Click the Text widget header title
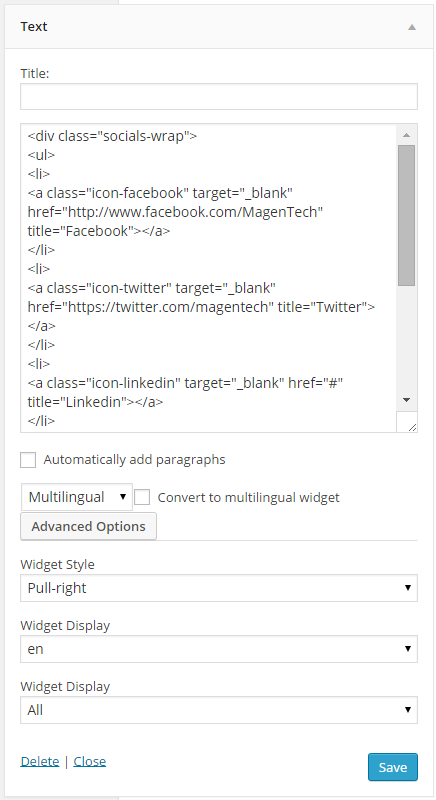 (x=34, y=27)
